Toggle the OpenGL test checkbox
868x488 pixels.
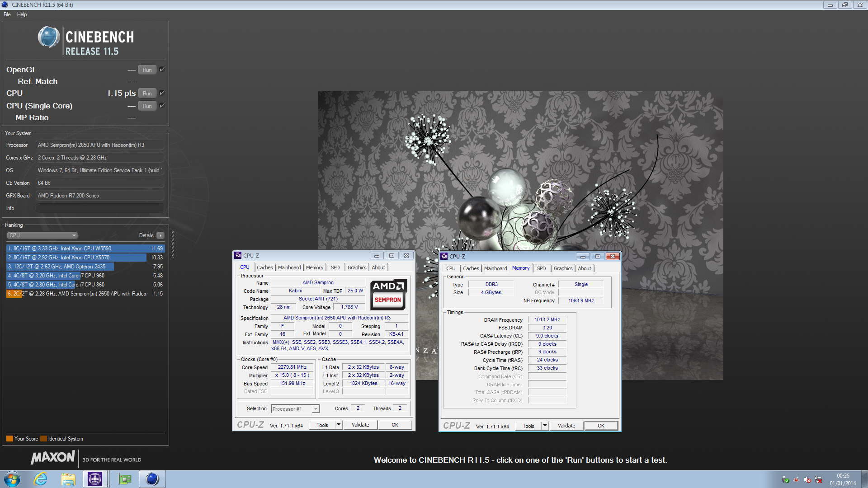click(x=162, y=70)
